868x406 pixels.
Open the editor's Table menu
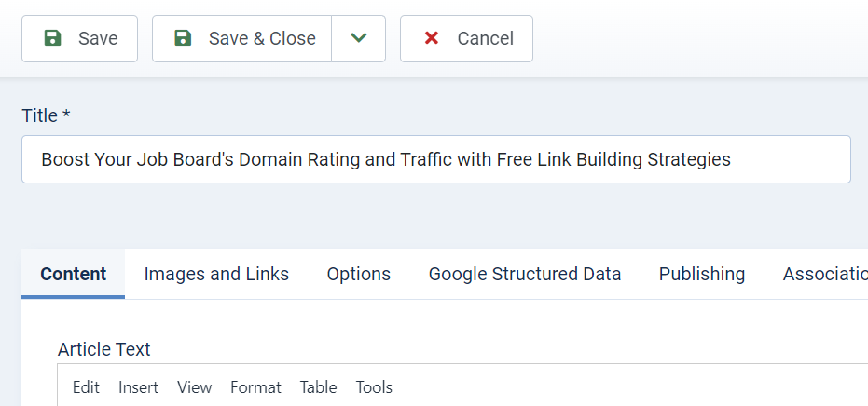click(x=318, y=387)
